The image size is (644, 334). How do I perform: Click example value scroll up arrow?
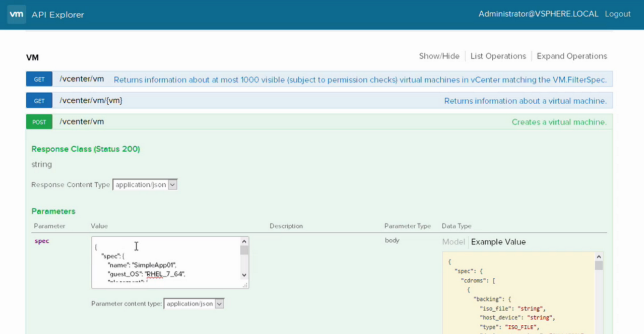coord(599,257)
